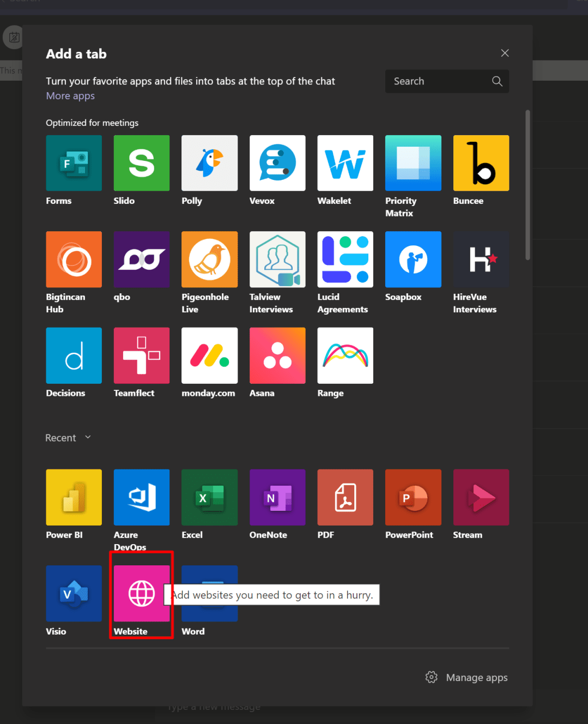The width and height of the screenshot is (588, 724).
Task: Select the Forms app icon
Action: click(x=74, y=163)
